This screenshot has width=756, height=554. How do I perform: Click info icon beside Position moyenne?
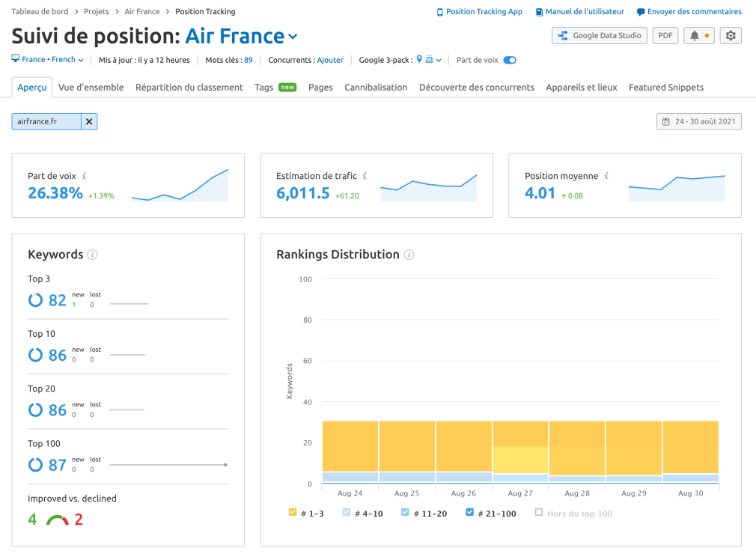click(606, 176)
